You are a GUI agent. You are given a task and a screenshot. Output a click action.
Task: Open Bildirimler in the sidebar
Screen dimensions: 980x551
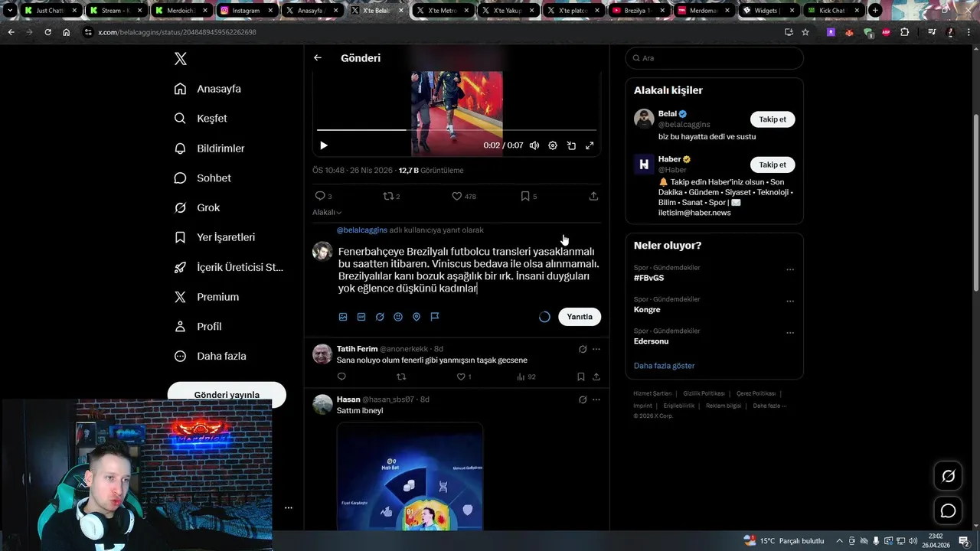pyautogui.click(x=210, y=148)
